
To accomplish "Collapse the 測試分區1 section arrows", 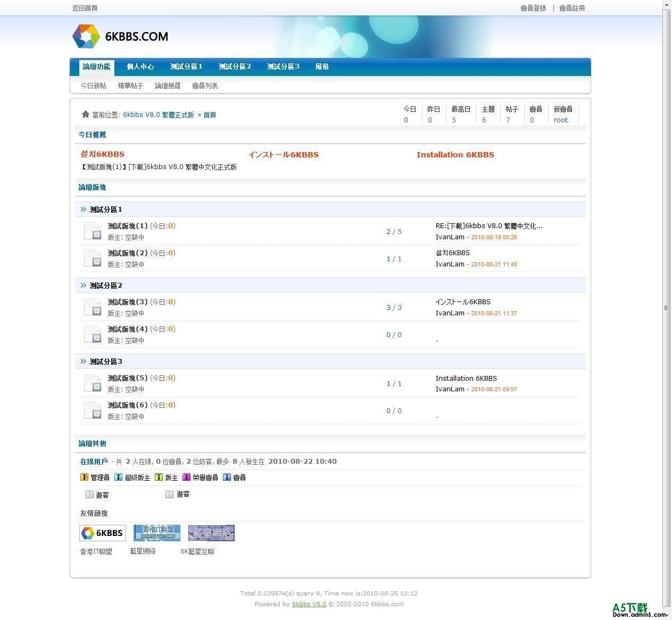I will pos(83,210).
